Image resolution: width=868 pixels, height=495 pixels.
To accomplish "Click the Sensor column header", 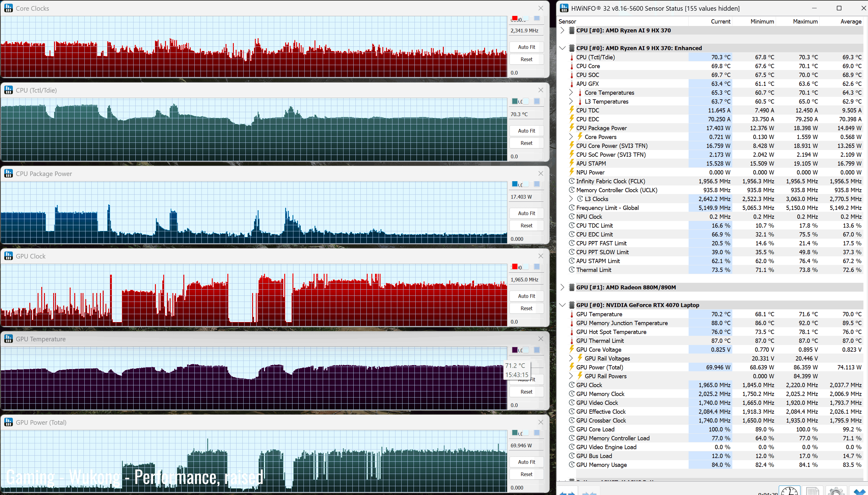I will [x=623, y=21].
